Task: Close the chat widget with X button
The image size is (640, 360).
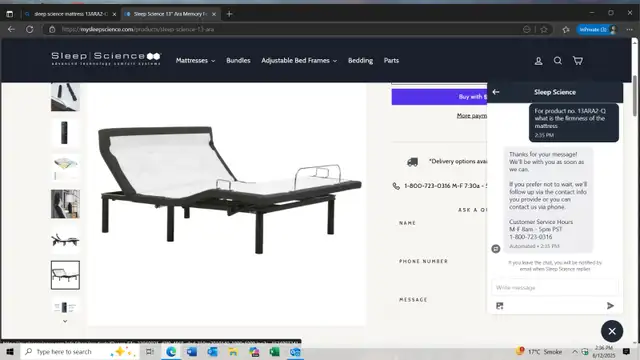Action: click(612, 331)
